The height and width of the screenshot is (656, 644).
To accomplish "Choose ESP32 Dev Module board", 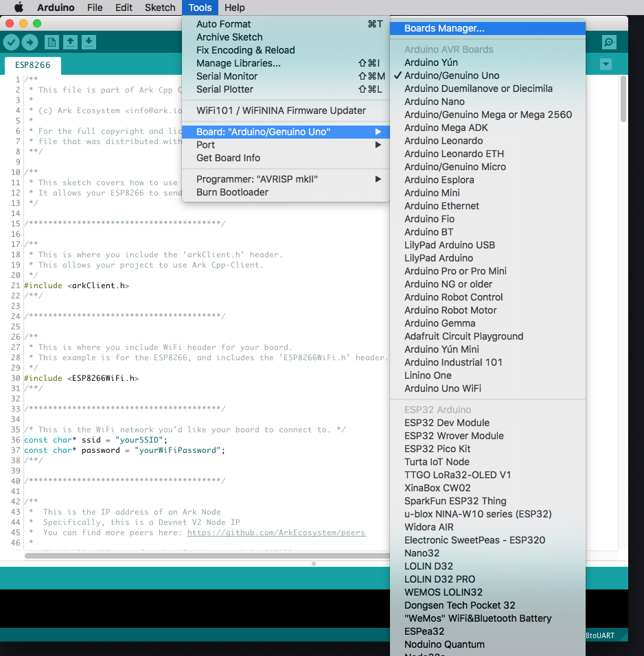I will tap(446, 423).
